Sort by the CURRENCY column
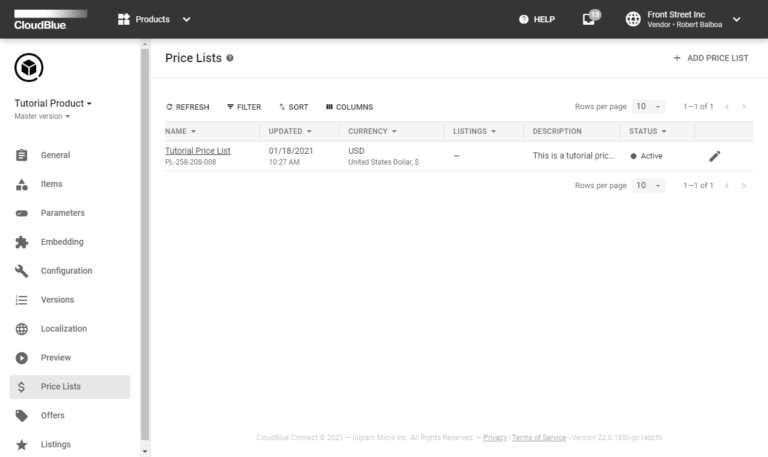Screen dimensions: 768x457 click(372, 131)
